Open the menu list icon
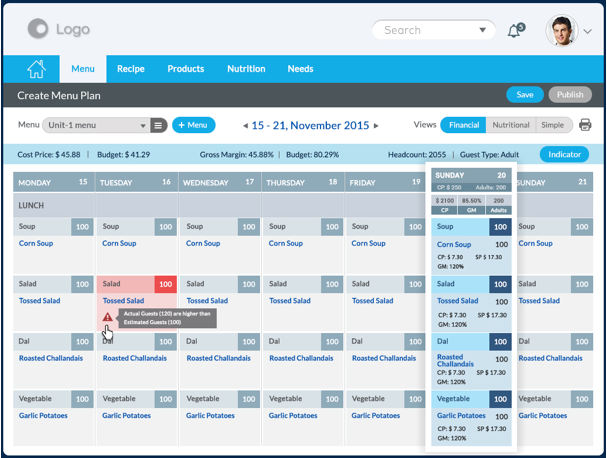The height and width of the screenshot is (458, 607). pyautogui.click(x=158, y=125)
